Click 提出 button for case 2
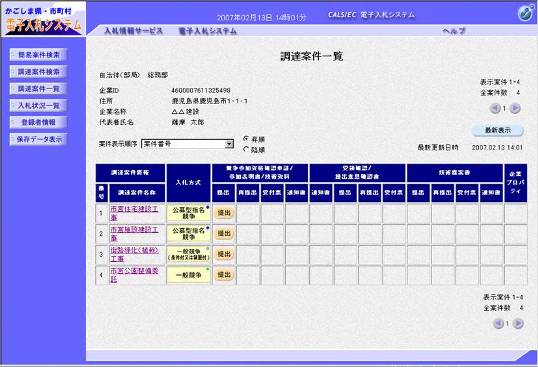The image size is (538, 367). (x=224, y=234)
